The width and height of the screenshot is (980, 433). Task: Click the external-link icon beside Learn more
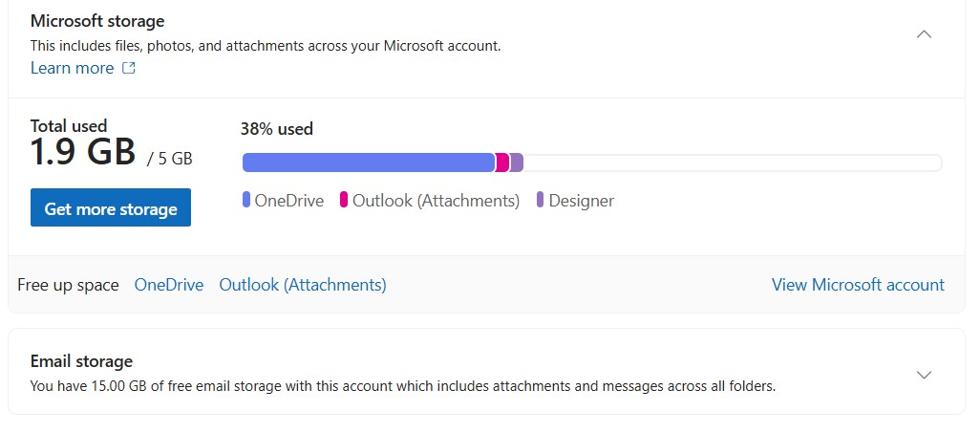[x=129, y=68]
